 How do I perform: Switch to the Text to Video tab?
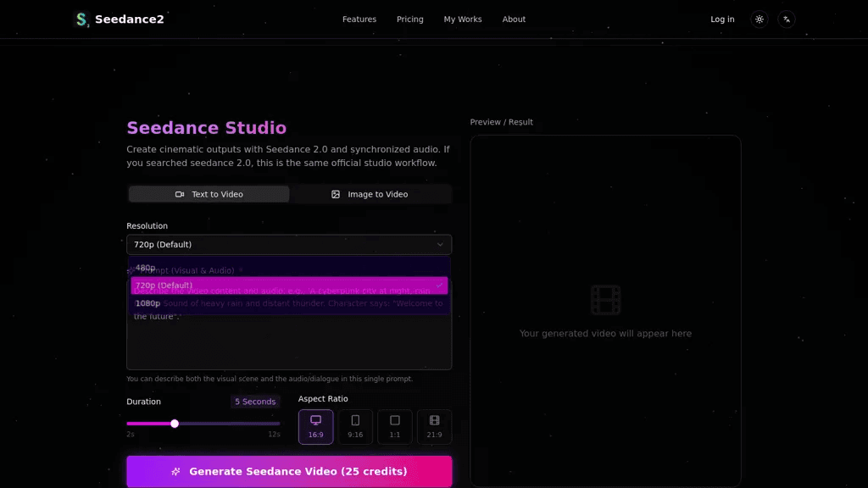click(209, 194)
